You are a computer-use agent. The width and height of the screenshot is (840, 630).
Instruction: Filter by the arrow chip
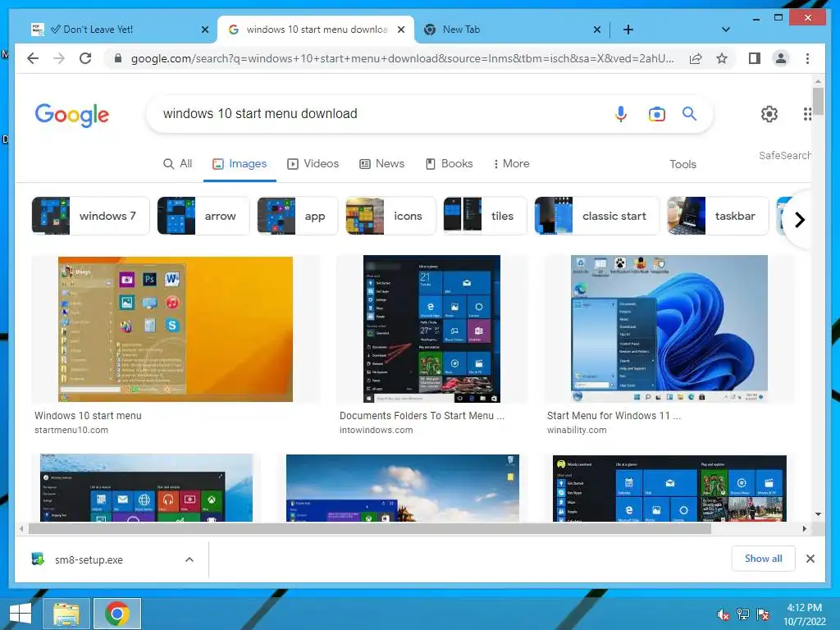tap(203, 216)
